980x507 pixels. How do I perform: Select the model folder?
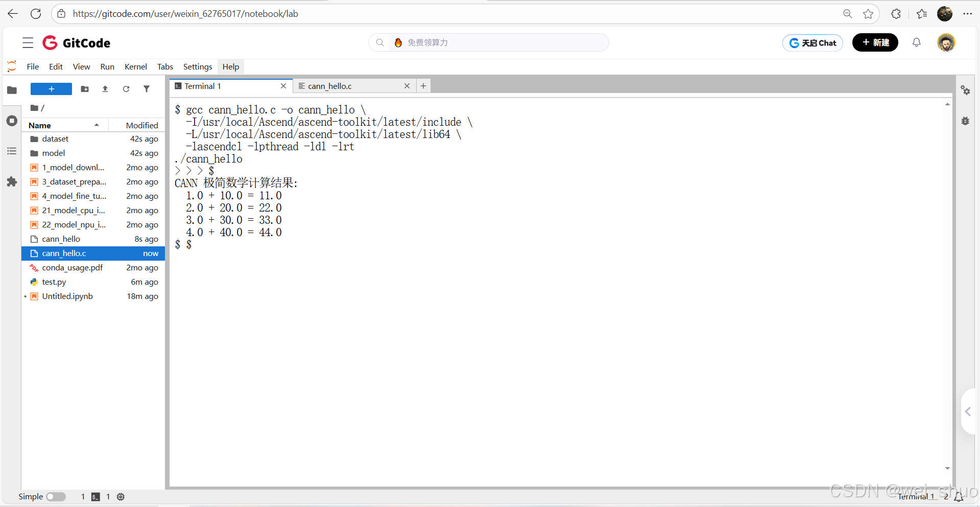[93, 153]
